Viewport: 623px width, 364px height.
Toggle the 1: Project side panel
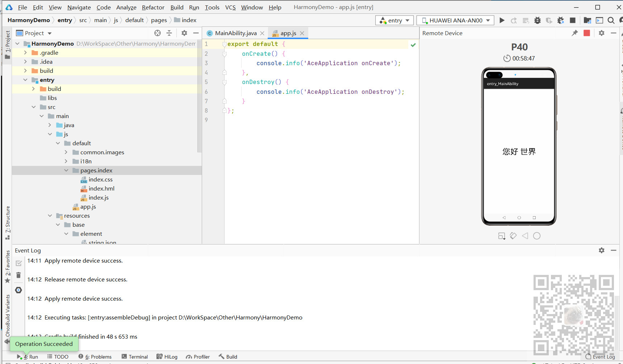point(8,45)
